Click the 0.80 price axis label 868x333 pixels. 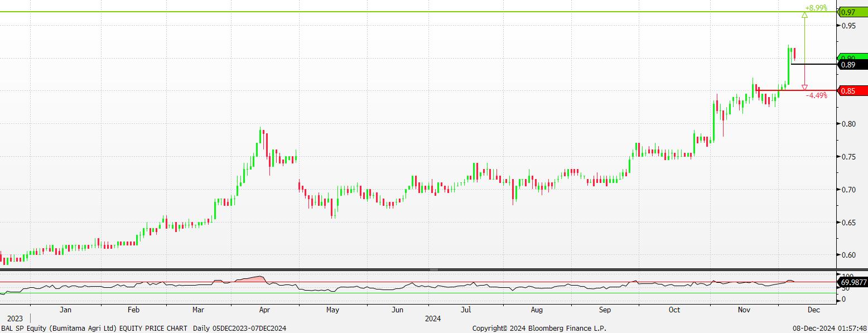(x=849, y=124)
